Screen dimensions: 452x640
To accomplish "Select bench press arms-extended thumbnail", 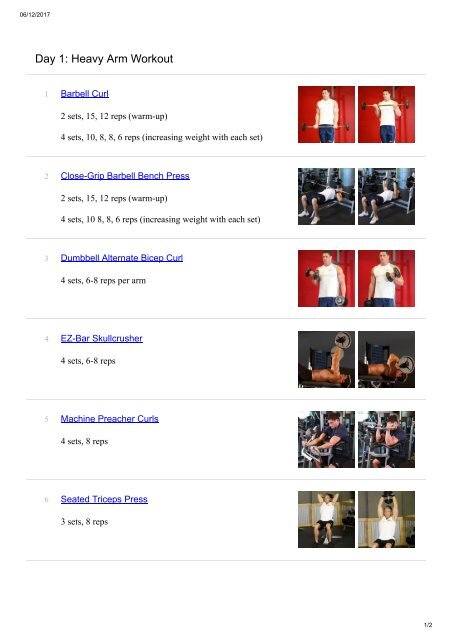I will click(386, 196).
